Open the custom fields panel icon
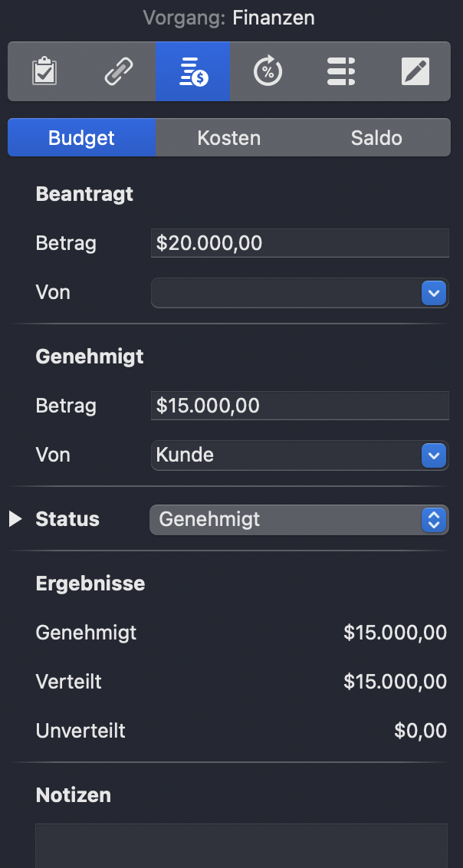 pos(341,71)
